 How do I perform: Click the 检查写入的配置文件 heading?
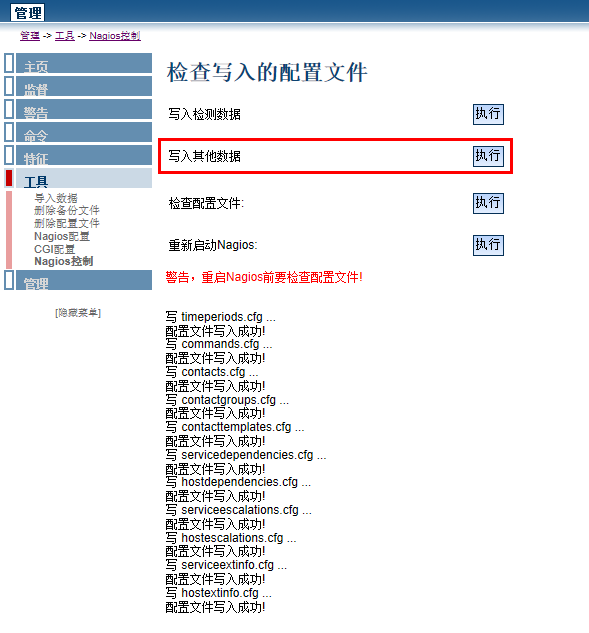(267, 73)
